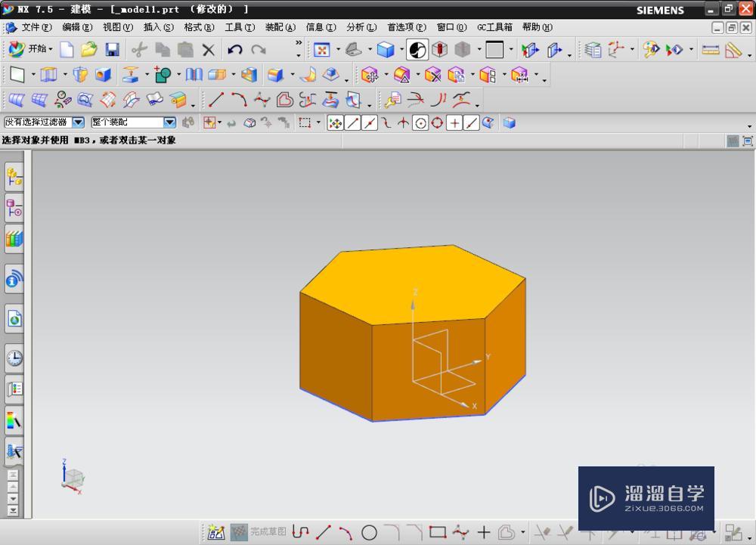Toggle Arc Center snap option
Screen dimensions: 756x545
coord(420,123)
